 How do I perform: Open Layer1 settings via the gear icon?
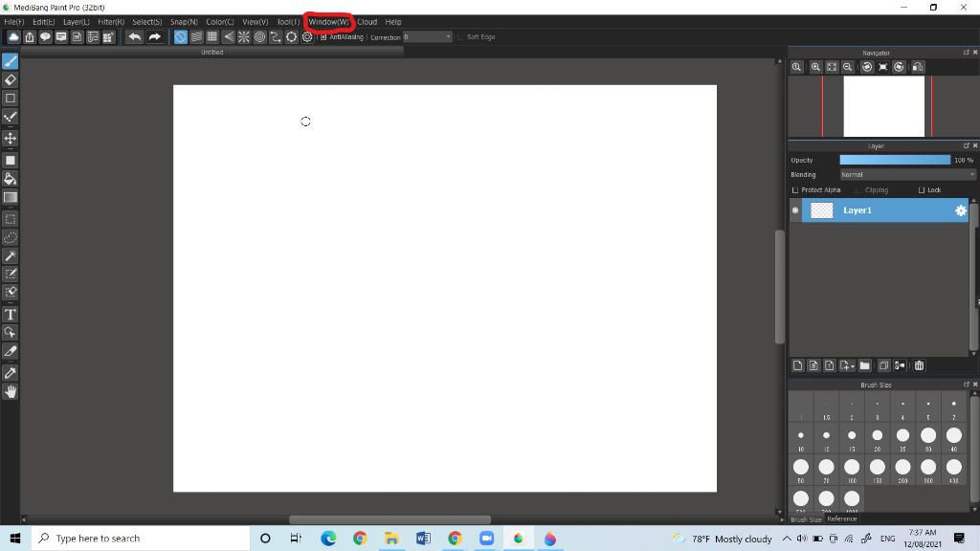coord(961,210)
